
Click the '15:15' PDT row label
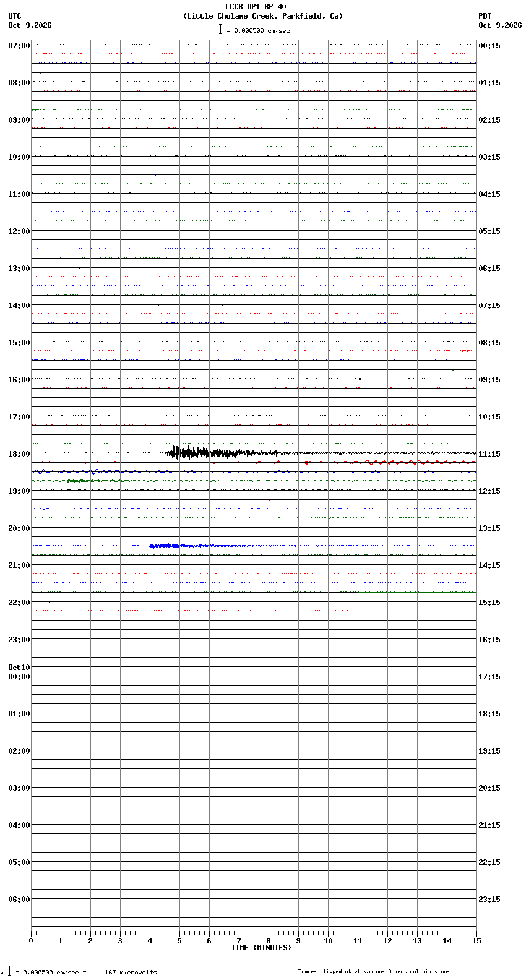pos(489,603)
